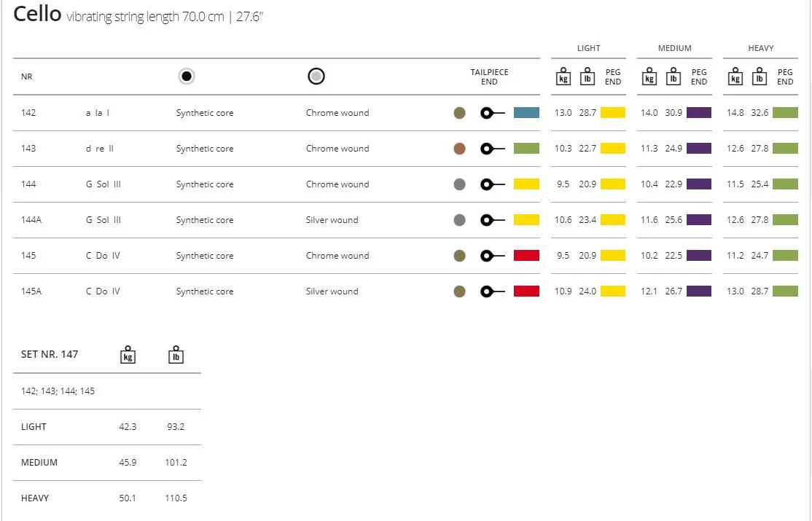Click the lb weight icon under MEDIUM

tap(674, 77)
